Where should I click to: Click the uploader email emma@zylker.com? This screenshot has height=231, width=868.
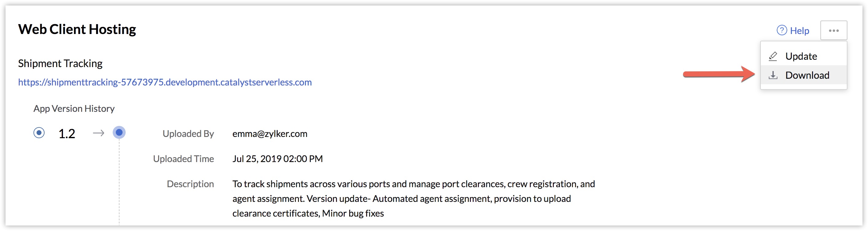point(270,134)
